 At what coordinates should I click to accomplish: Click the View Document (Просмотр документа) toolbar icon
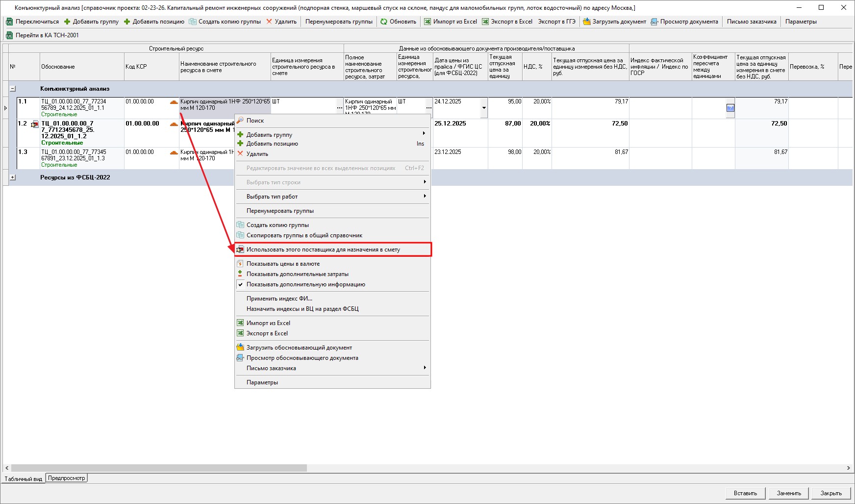coord(654,22)
